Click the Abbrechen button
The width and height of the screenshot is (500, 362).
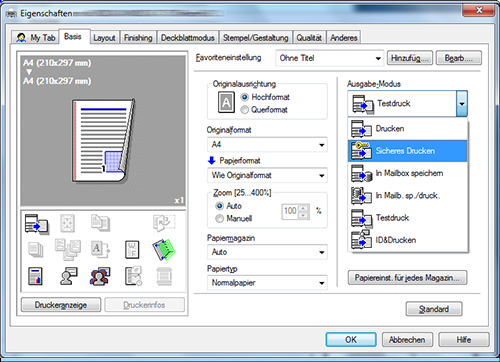point(407,340)
